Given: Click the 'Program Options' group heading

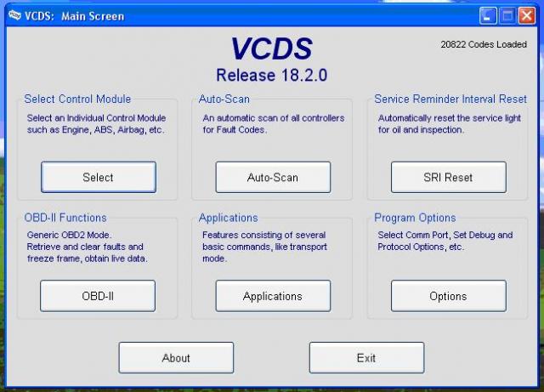Looking at the screenshot, I should (415, 218).
